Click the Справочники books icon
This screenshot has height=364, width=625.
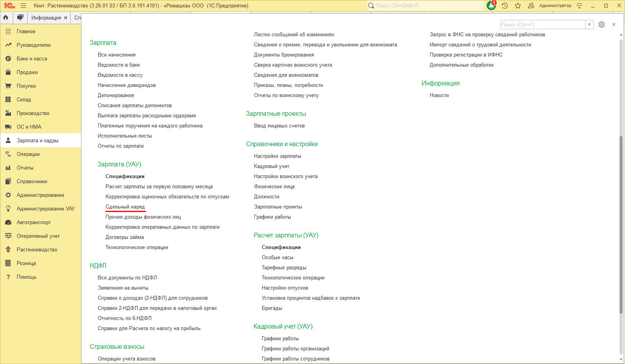click(x=8, y=181)
